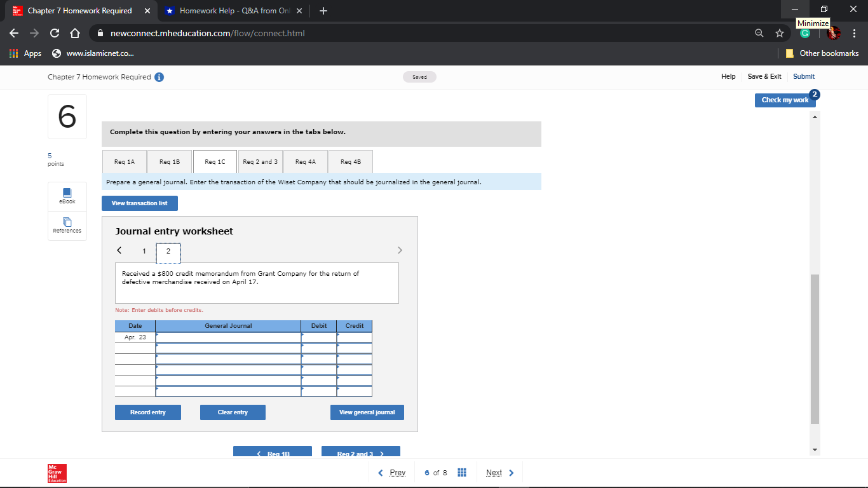The width and height of the screenshot is (868, 488).
Task: Click the Record entry button
Action: pos(147,412)
